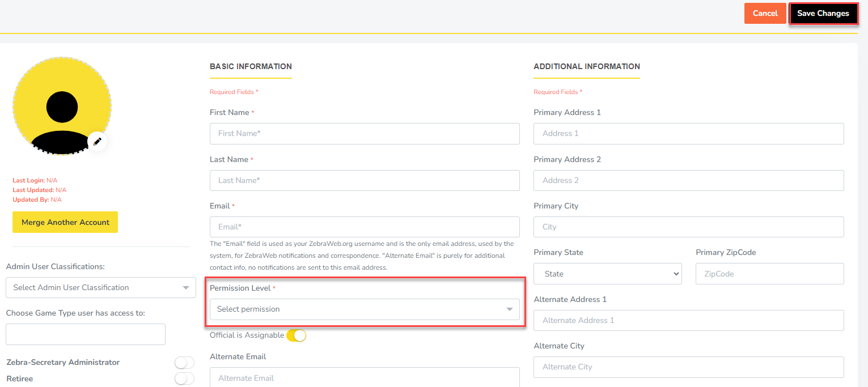
Task: Turn on the Retiree toggle
Action: tap(184, 379)
